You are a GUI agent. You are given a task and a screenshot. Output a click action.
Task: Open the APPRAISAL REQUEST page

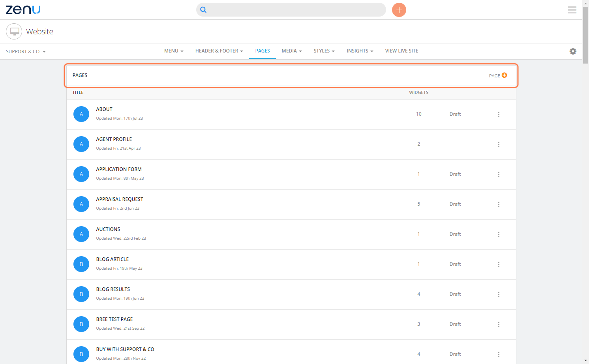click(x=120, y=199)
